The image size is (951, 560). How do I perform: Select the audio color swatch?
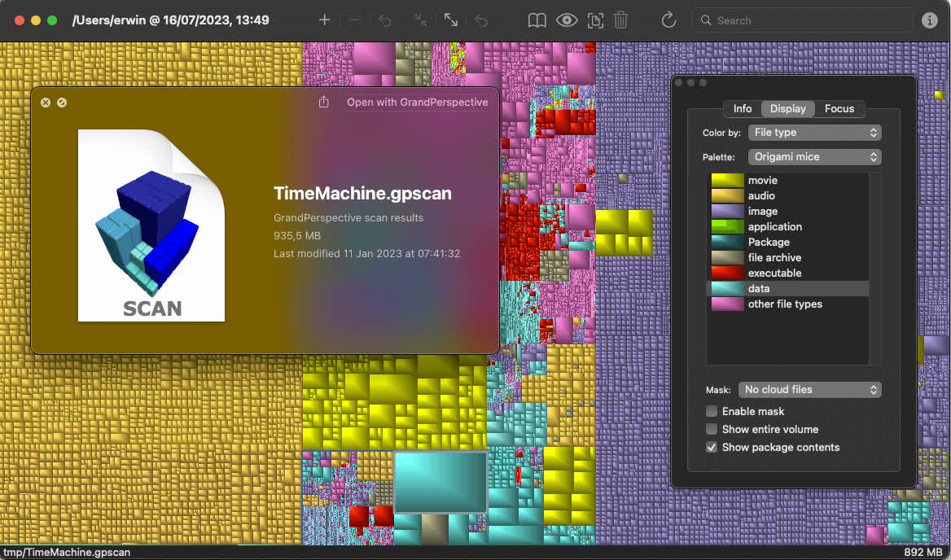pyautogui.click(x=727, y=195)
